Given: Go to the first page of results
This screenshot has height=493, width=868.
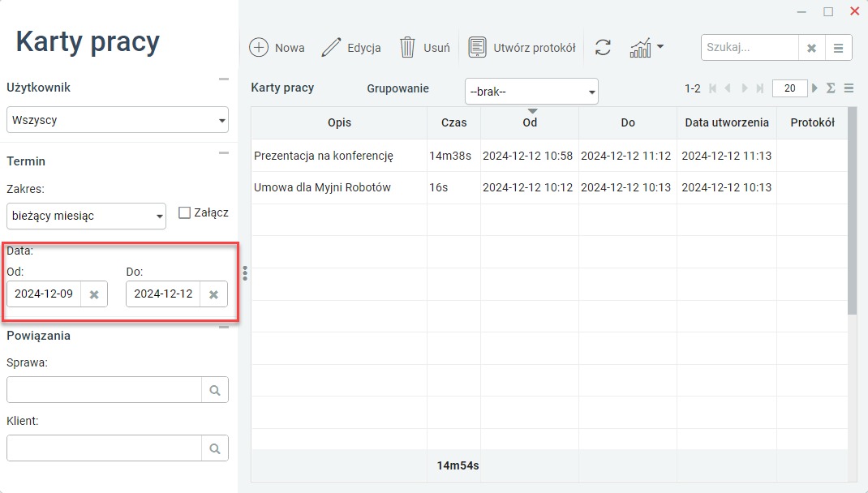Looking at the screenshot, I should 712,88.
